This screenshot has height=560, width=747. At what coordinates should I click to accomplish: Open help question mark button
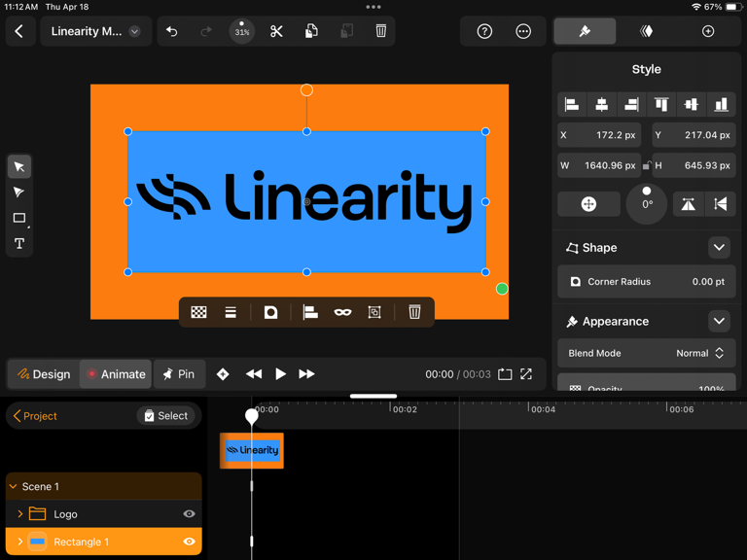coord(484,31)
